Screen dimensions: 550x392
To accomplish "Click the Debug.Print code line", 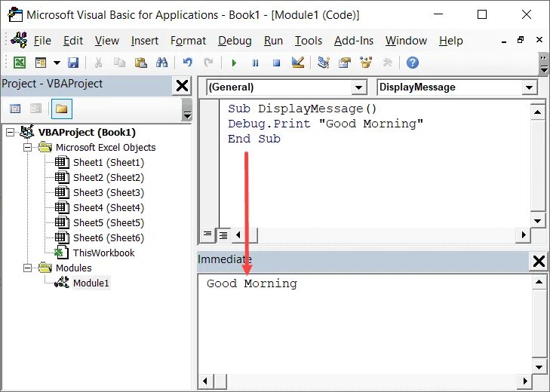I will pos(325,124).
